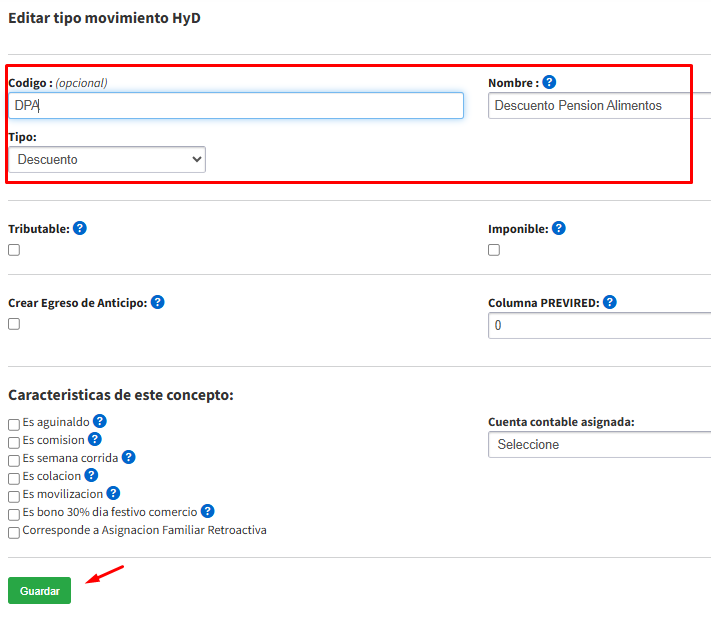Open help for Es bono 30% dia festivo
Screen dimensions: 711x624
pyautogui.click(x=208, y=511)
